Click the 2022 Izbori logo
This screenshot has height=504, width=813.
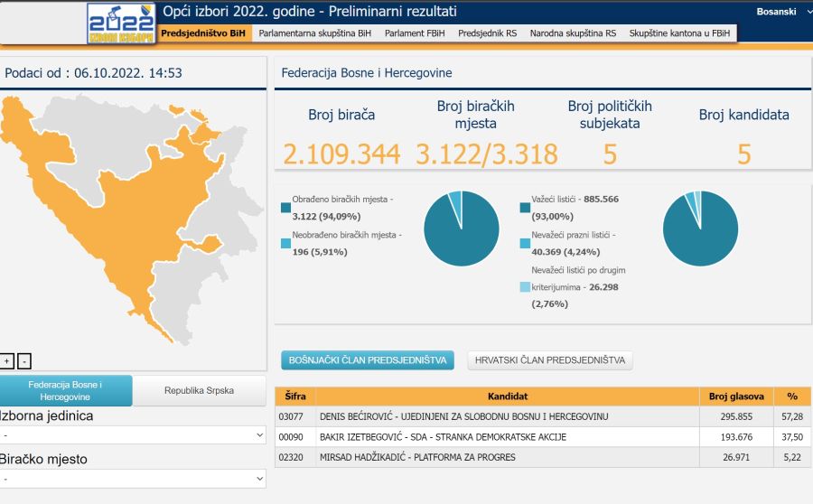point(120,23)
